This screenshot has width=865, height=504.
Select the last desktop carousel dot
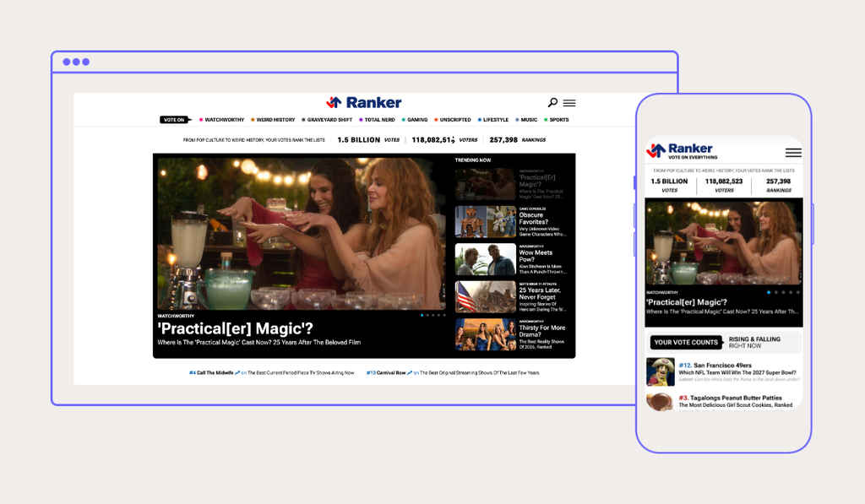444,316
